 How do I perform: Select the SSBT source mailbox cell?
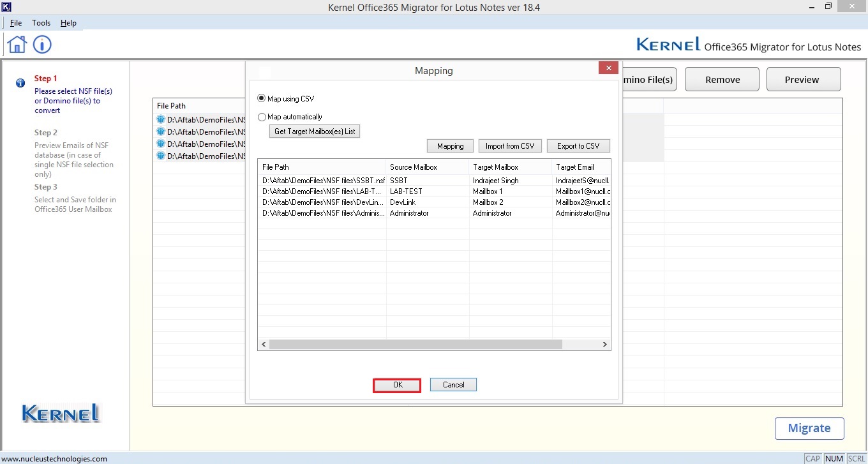(428, 181)
